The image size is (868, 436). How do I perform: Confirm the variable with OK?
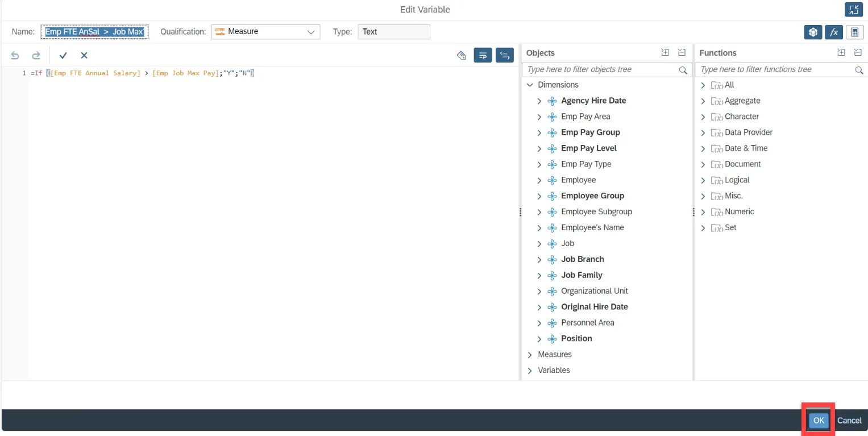[x=819, y=421]
